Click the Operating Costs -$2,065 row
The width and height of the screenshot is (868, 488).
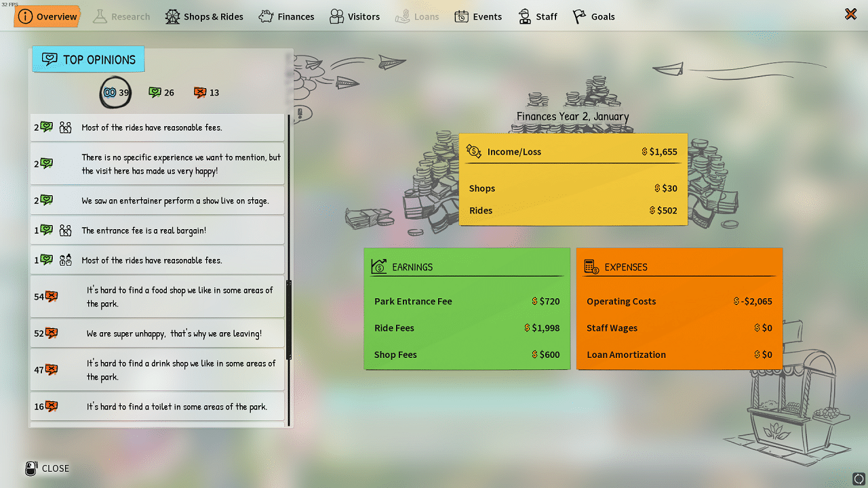point(679,301)
